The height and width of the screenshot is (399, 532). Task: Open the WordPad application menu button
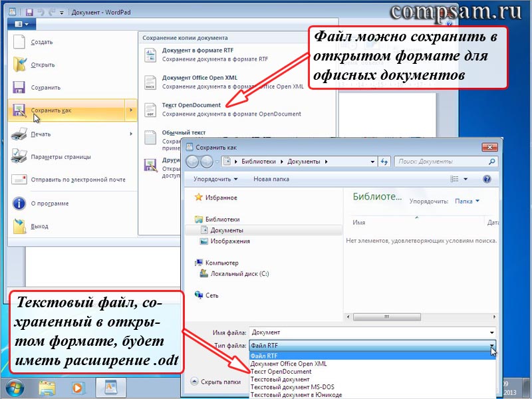coord(21,24)
